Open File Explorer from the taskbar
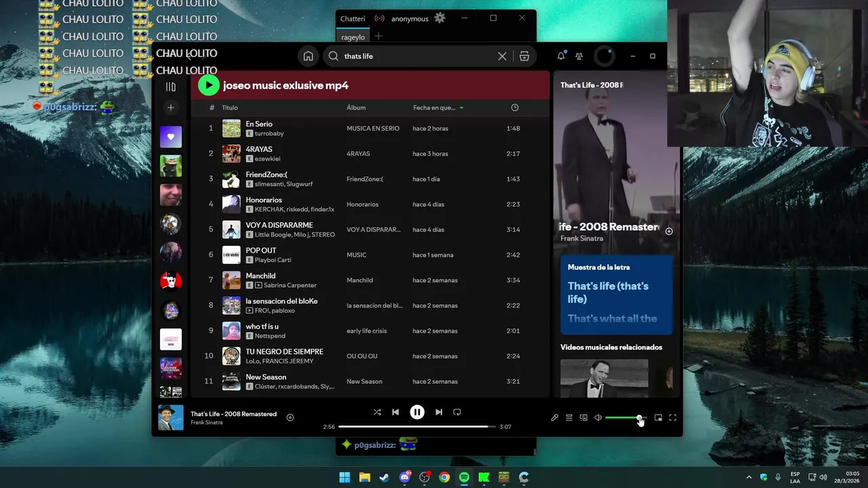The image size is (868, 488). pyautogui.click(x=364, y=477)
